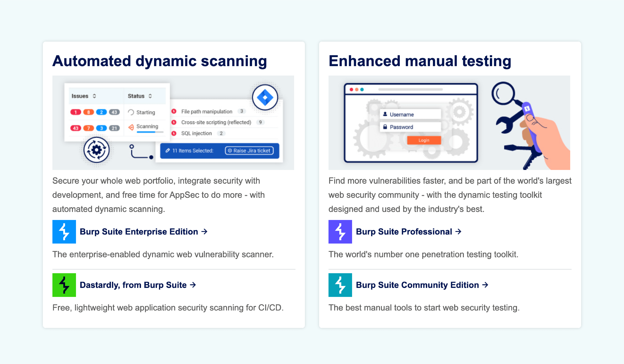624x364 pixels.
Task: Click the Password field in the illustration
Action: 410,127
